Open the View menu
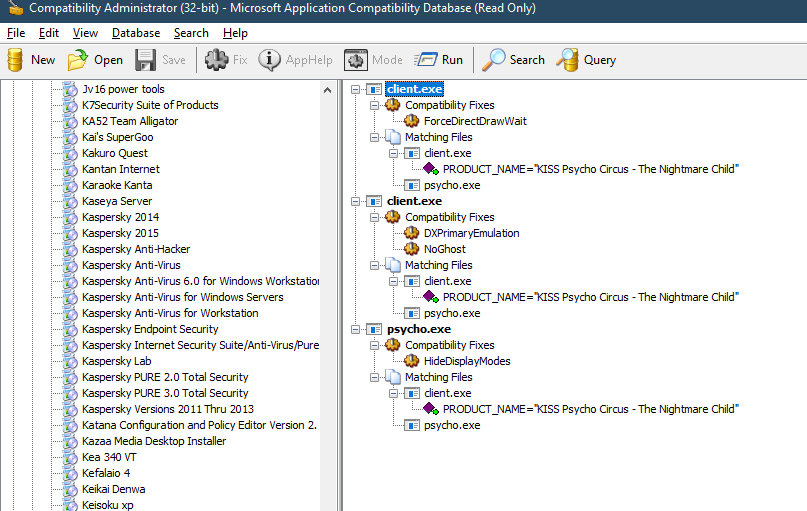The height and width of the screenshot is (511, 807). coord(85,33)
